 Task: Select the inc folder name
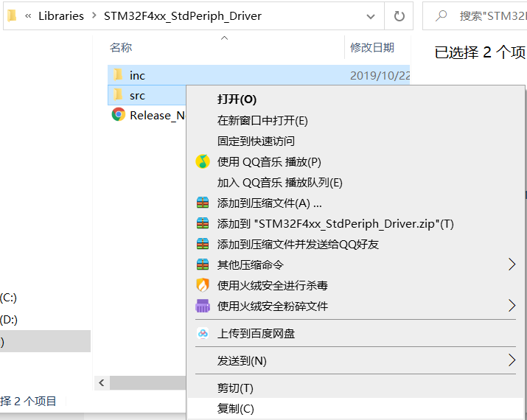click(137, 76)
